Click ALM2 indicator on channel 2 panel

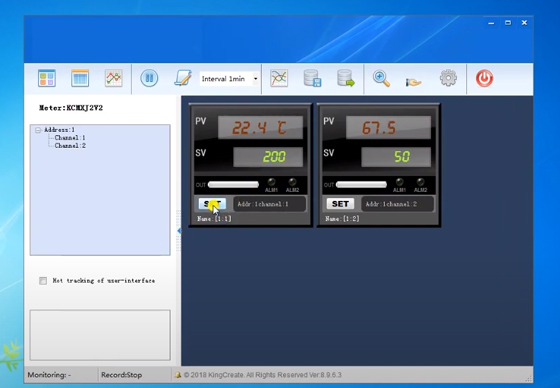420,182
